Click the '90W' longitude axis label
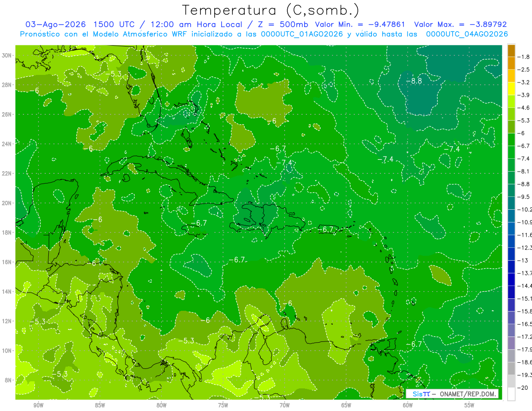532x411 pixels. pyautogui.click(x=39, y=405)
